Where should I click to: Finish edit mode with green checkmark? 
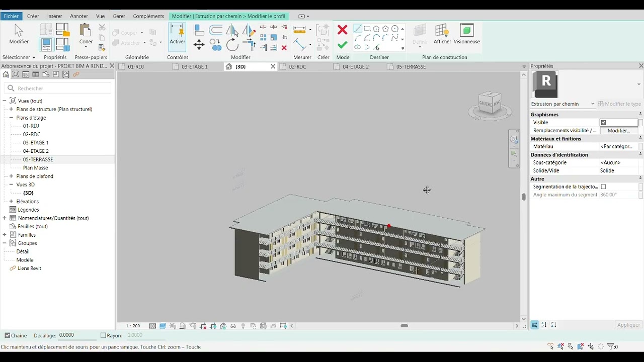[x=342, y=45]
